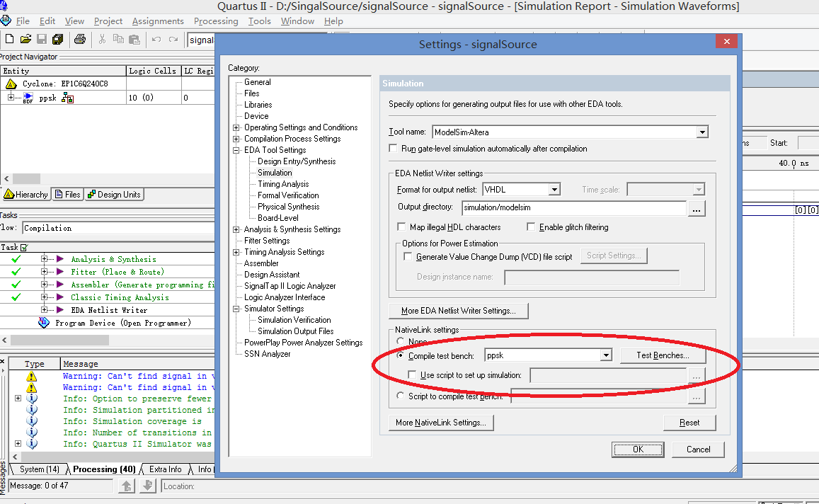Click the Output directory input field

coord(573,207)
